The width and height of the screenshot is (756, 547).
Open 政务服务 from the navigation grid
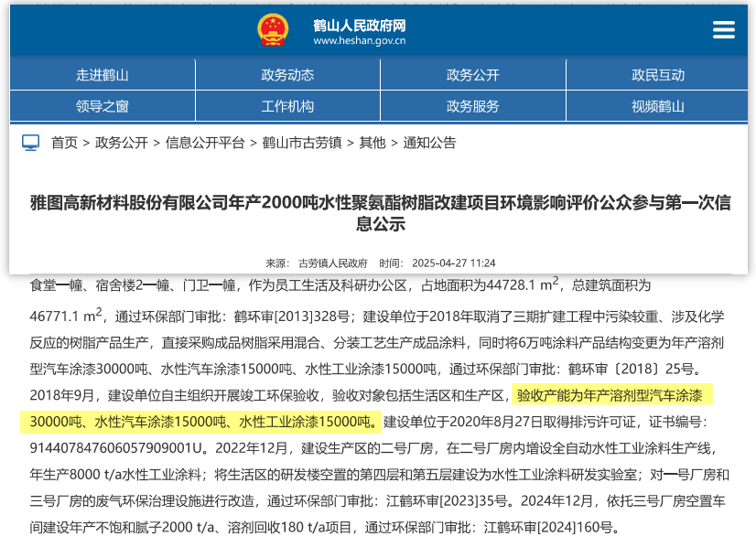point(472,106)
